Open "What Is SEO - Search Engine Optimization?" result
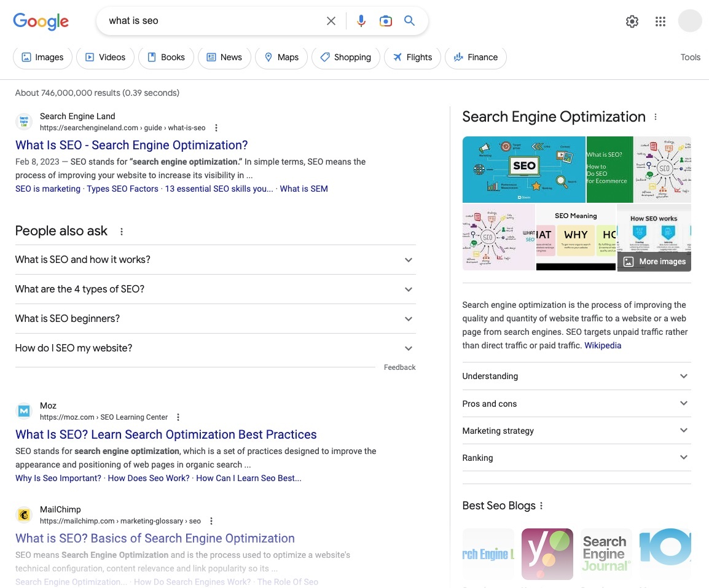 131,145
